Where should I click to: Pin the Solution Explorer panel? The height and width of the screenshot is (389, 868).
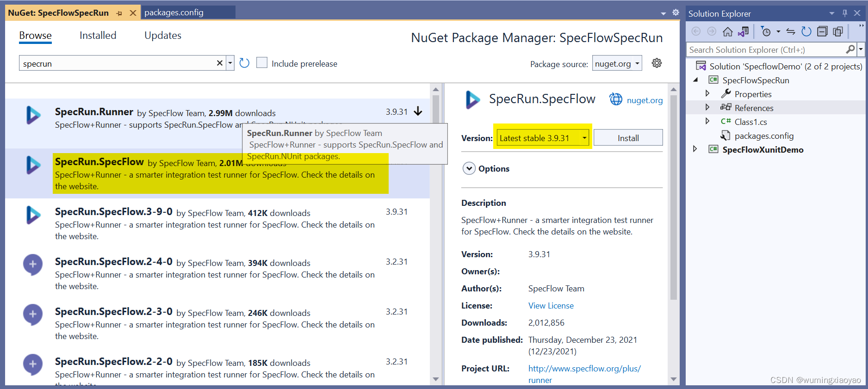tap(845, 13)
